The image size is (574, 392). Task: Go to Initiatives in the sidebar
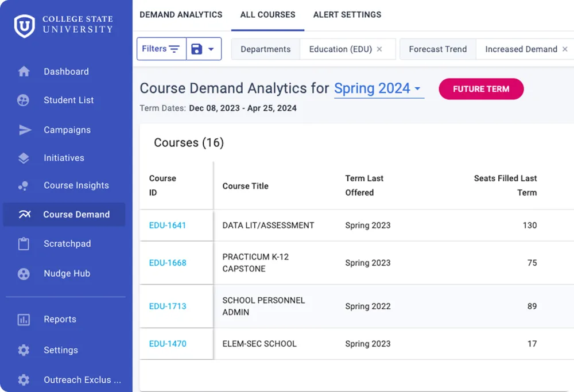64,158
